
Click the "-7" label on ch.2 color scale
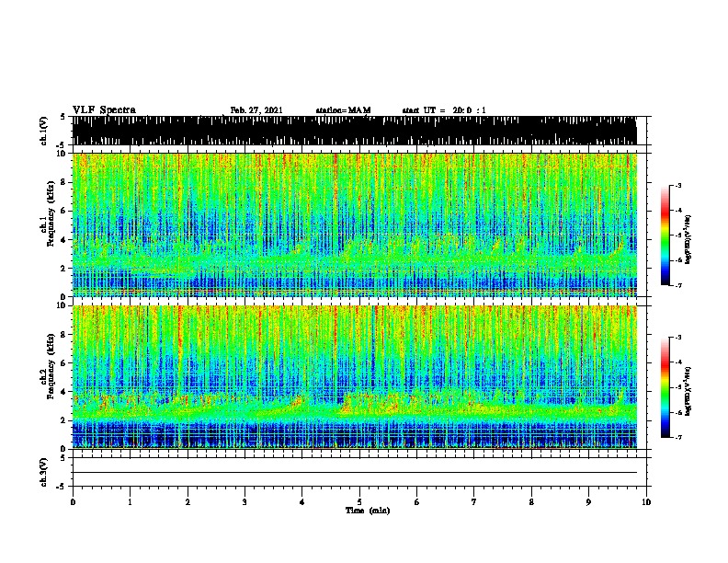pos(677,437)
